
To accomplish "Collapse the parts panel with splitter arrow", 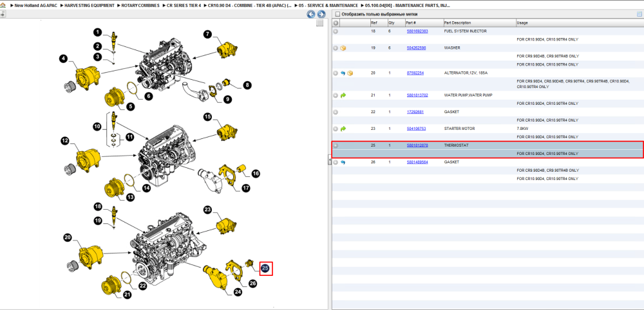I will click(x=329, y=160).
